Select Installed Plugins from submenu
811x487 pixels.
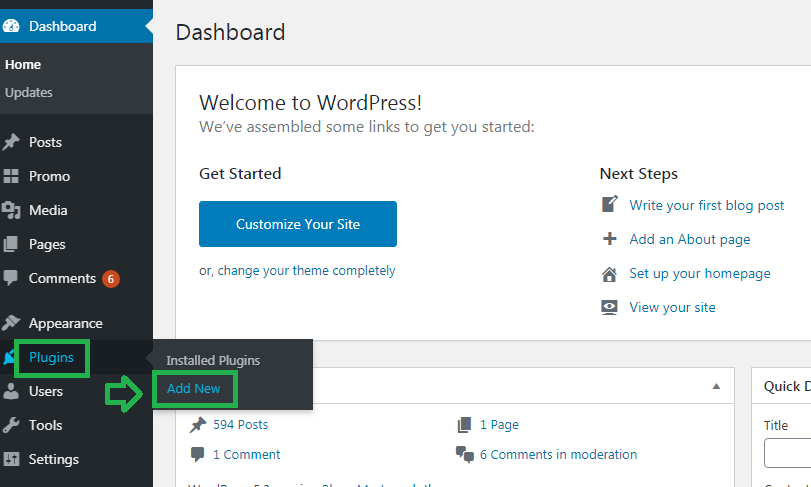point(213,360)
